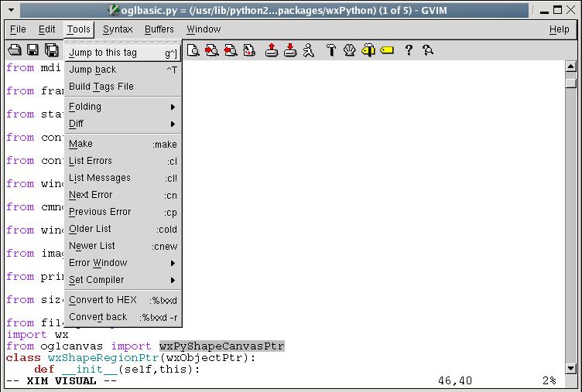
Task: Open the Syntax menu
Action: tap(118, 29)
